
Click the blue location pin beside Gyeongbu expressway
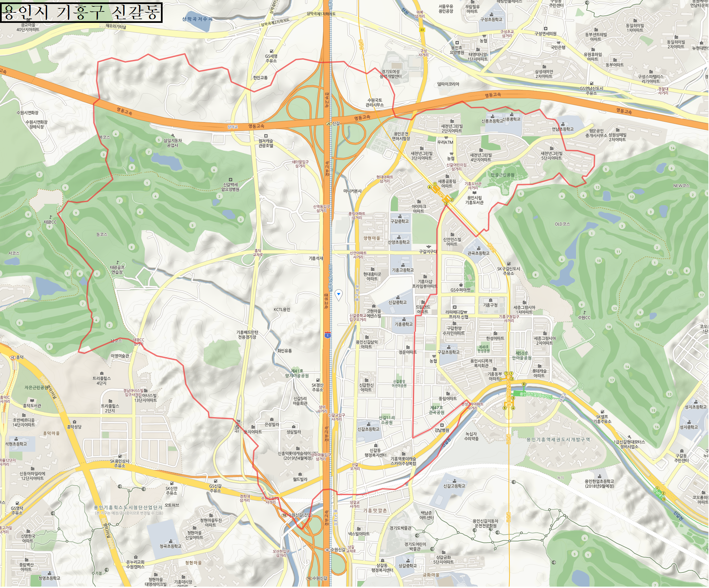tap(339, 295)
